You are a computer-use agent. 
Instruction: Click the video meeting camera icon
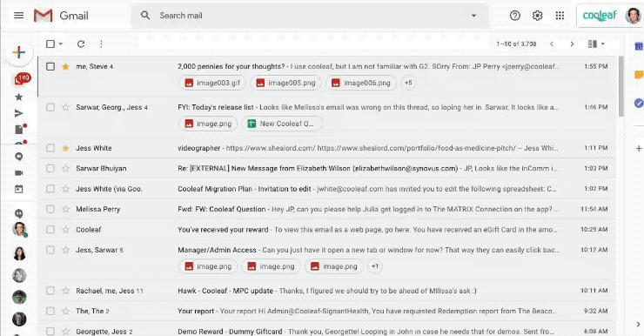click(19, 173)
